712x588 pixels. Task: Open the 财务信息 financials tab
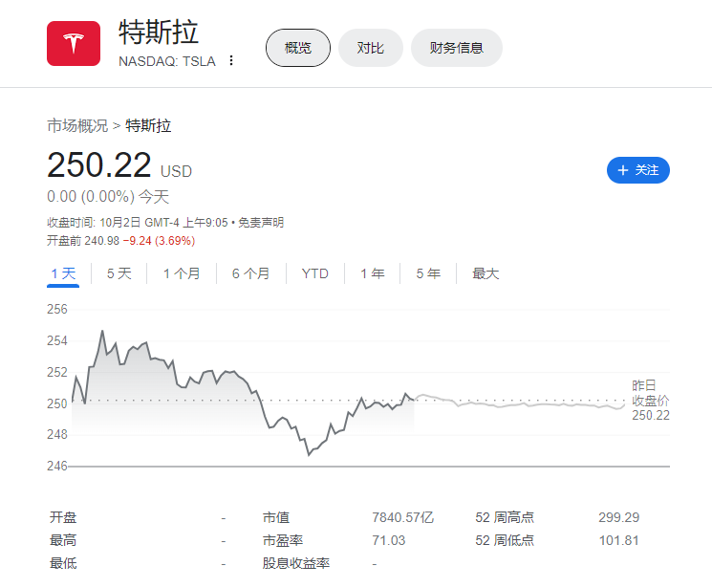click(x=457, y=48)
